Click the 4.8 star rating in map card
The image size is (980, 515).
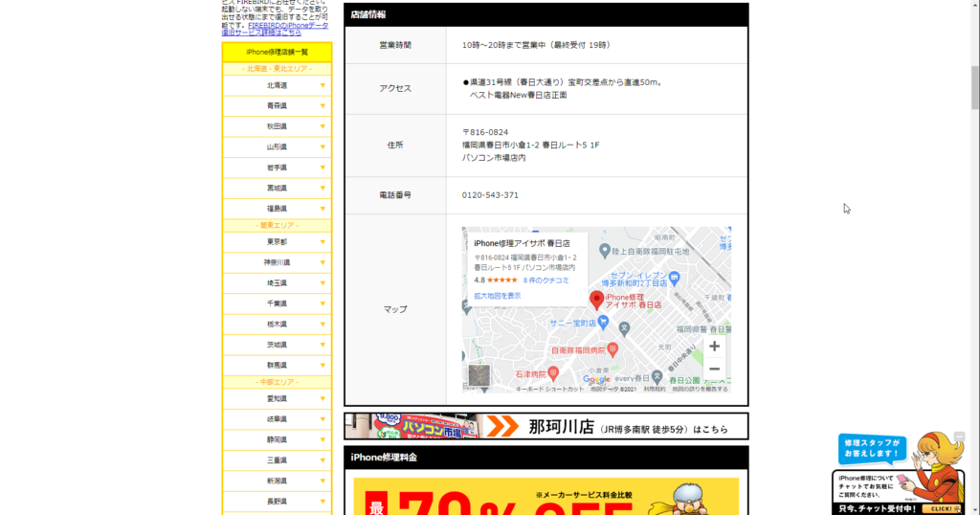(x=496, y=280)
